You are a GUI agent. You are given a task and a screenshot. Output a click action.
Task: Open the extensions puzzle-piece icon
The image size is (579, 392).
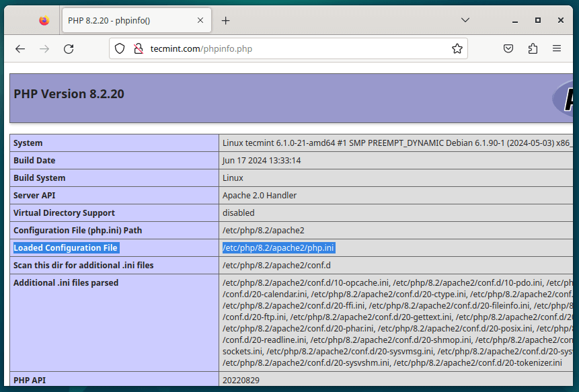click(533, 48)
